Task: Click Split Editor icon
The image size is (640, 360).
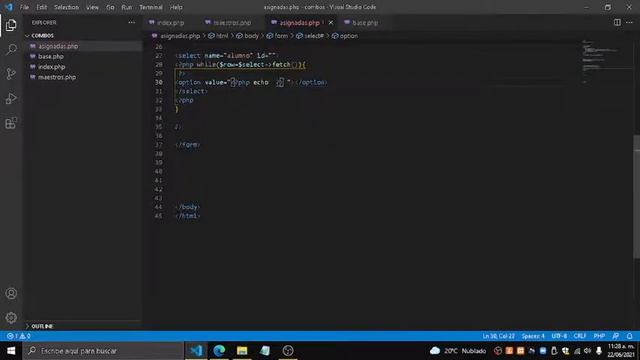Action: click(617, 22)
